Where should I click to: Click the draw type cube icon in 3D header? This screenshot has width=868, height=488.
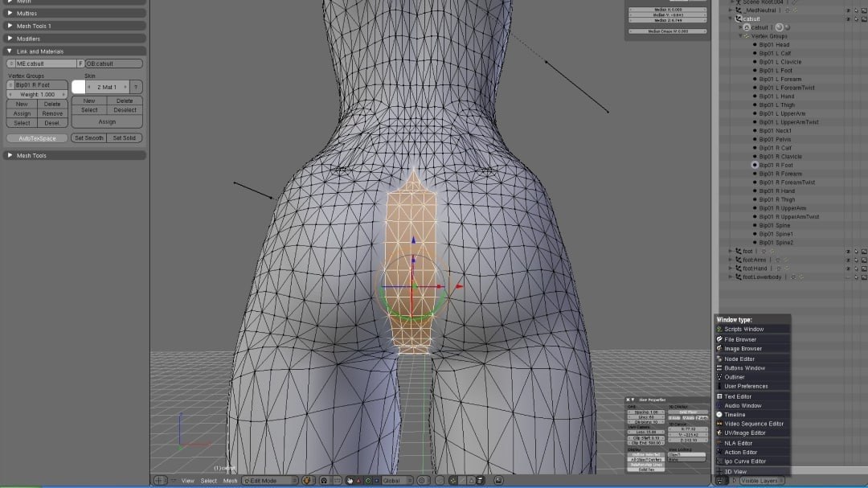308,480
